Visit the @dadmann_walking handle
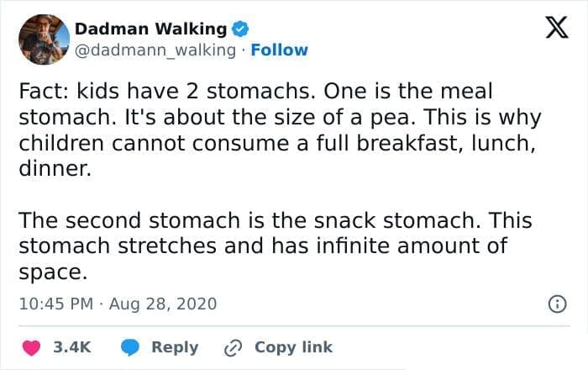 tap(155, 50)
